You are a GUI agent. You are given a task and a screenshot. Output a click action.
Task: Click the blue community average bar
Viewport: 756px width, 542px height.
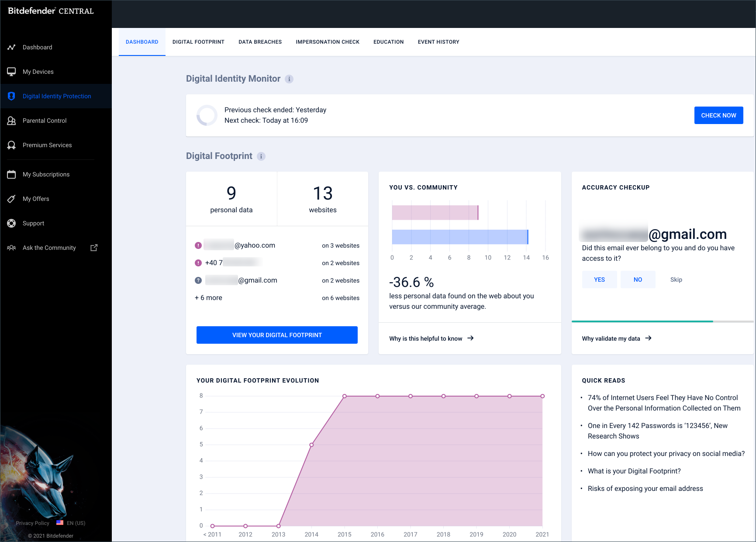tap(460, 237)
